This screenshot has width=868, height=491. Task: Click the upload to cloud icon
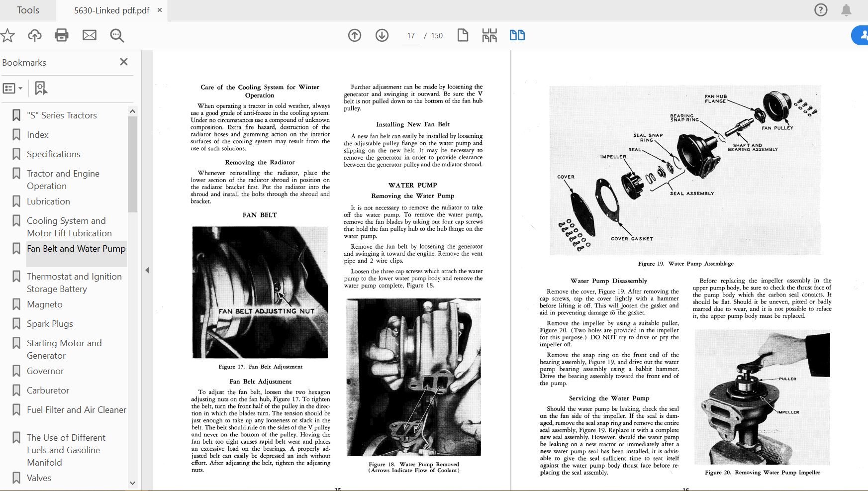click(34, 35)
